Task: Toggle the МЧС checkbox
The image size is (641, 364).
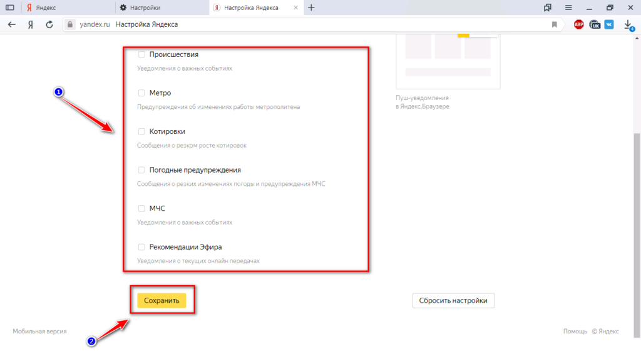Action: (141, 208)
